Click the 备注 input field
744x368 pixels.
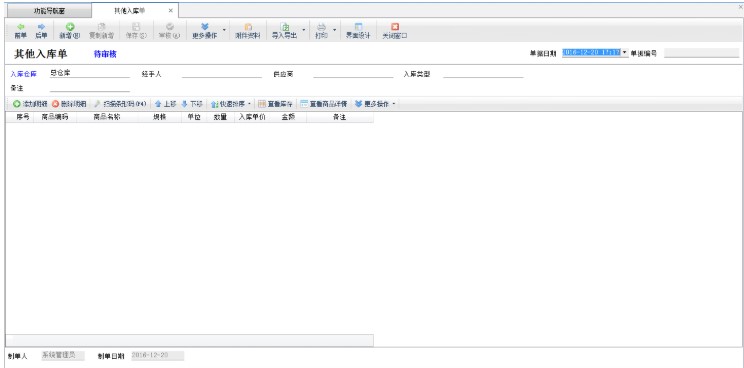(90, 88)
